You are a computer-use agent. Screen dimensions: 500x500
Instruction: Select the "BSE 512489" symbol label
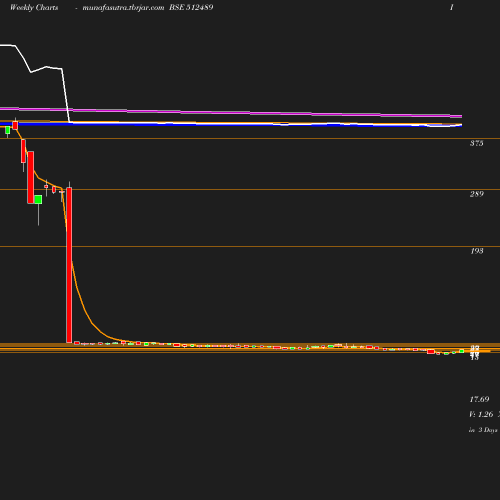[191, 7]
